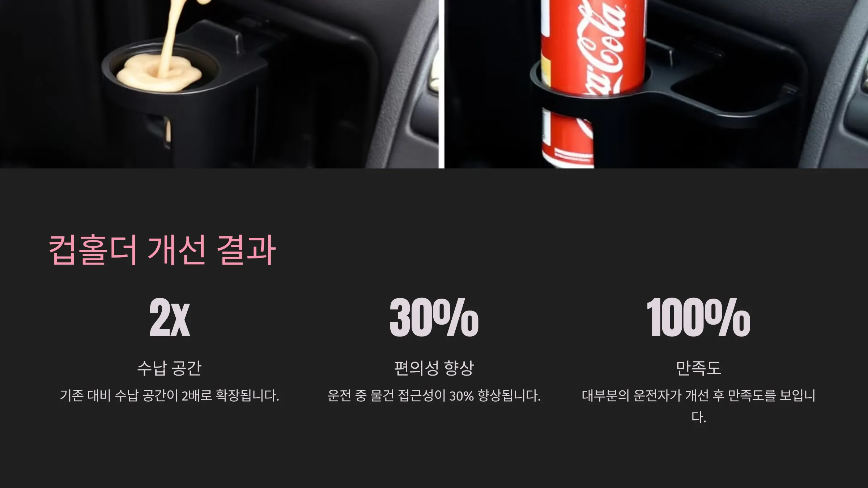Select the large 100% statistic

[x=698, y=318]
